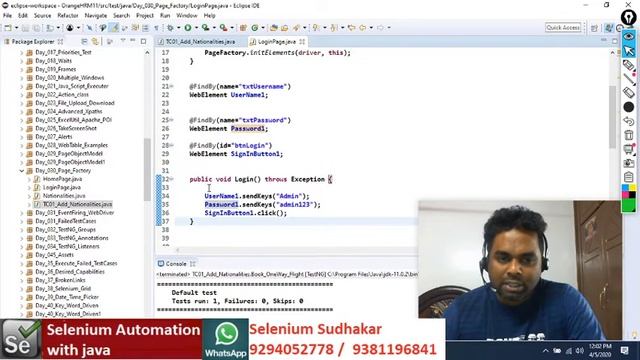Open the multicolor palette swatch in annotation bar
This screenshot has height=360, width=640.
[x=629, y=191]
